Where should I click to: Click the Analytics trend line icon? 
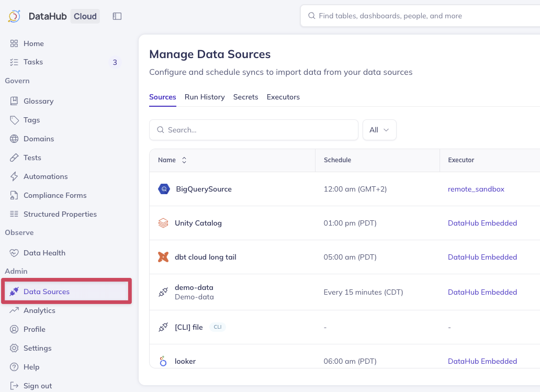[14, 310]
